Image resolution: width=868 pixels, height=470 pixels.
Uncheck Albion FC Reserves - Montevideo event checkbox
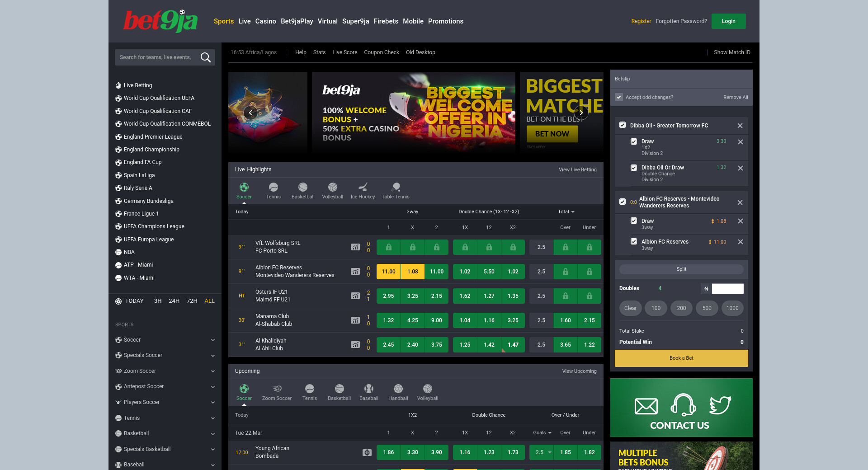pyautogui.click(x=623, y=202)
